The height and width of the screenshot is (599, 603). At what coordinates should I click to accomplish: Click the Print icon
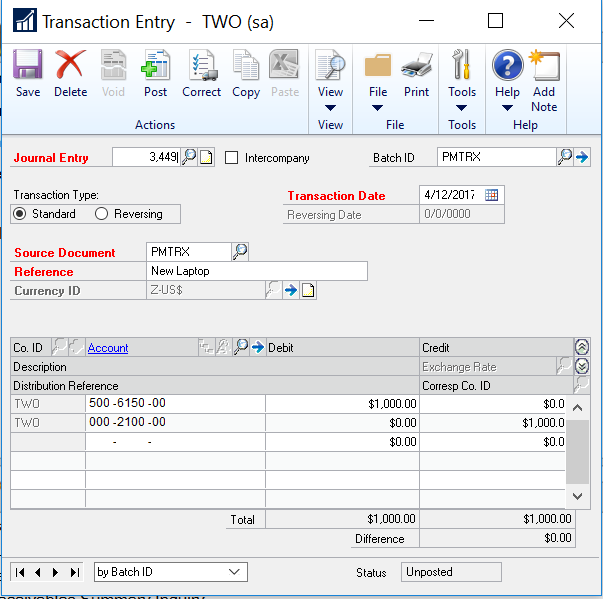coord(416,74)
